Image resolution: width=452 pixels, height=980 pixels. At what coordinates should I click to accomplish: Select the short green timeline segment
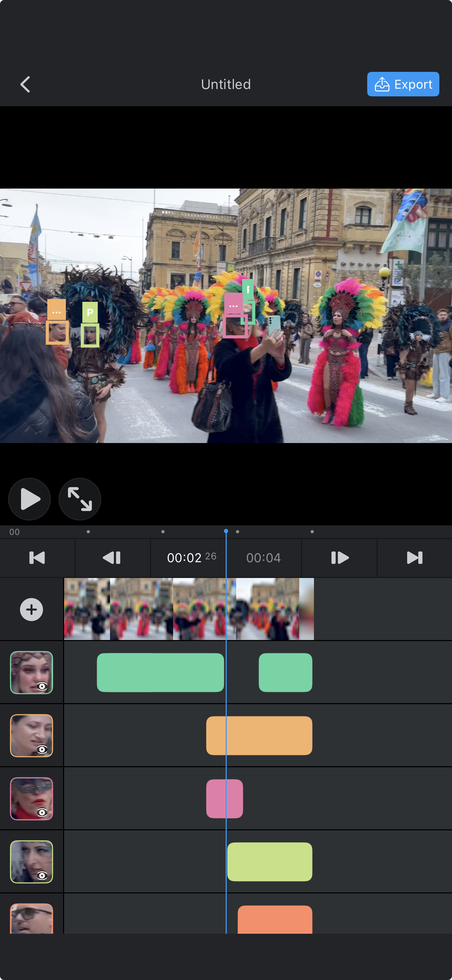click(x=285, y=673)
